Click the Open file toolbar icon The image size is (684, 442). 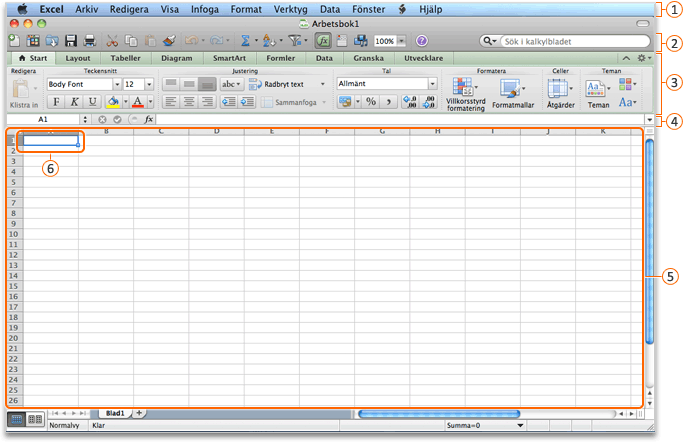tap(52, 41)
